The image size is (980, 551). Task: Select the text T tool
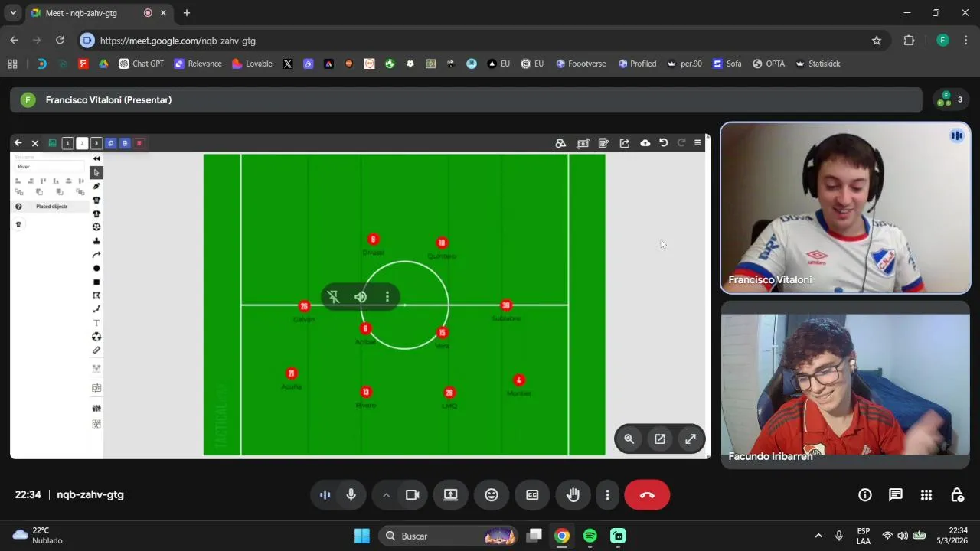click(96, 323)
